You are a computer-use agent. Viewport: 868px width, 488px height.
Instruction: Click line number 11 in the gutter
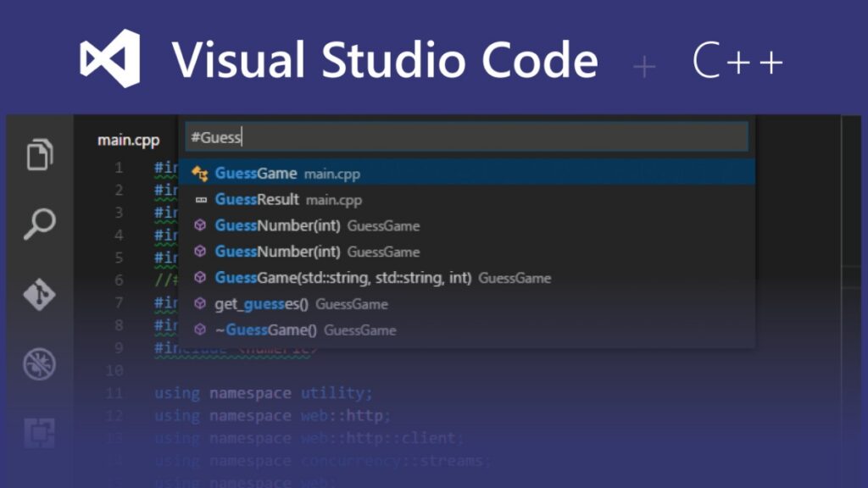(114, 393)
